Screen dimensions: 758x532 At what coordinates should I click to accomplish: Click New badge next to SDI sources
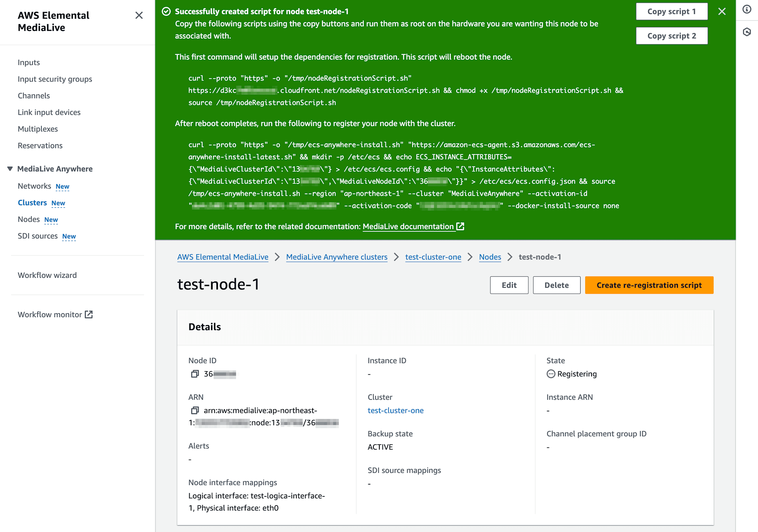coord(69,236)
